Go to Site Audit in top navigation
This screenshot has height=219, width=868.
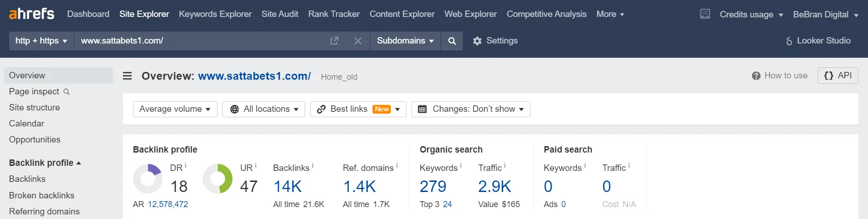[x=280, y=14]
